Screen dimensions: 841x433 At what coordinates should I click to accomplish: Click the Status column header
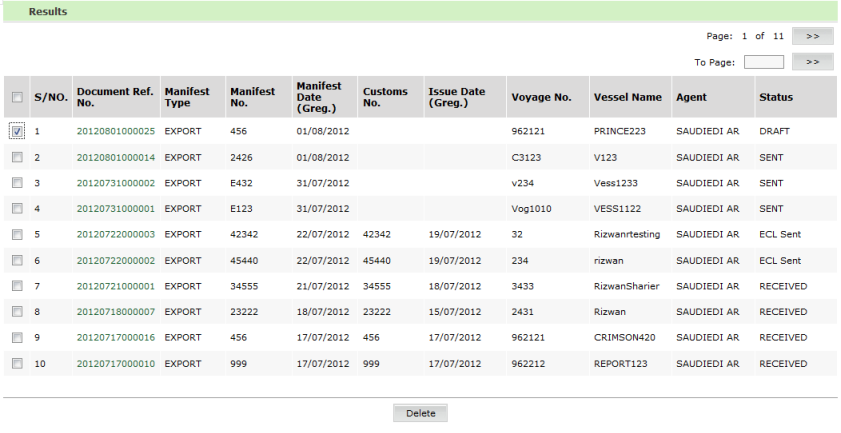pyautogui.click(x=775, y=98)
